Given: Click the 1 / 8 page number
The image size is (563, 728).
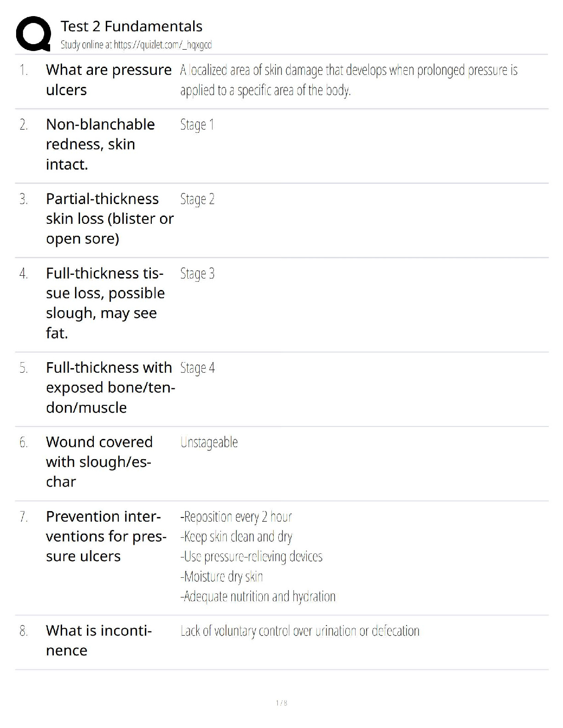Looking at the screenshot, I should [x=281, y=703].
